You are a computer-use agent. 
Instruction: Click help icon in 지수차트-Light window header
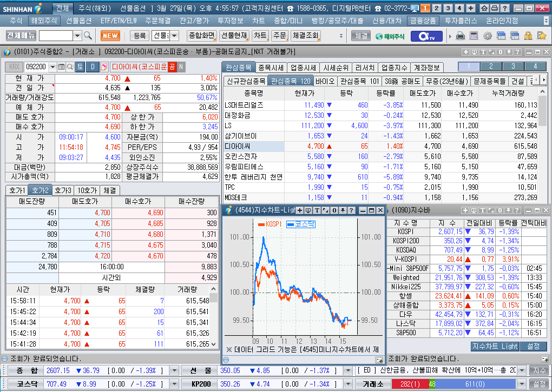click(x=351, y=210)
